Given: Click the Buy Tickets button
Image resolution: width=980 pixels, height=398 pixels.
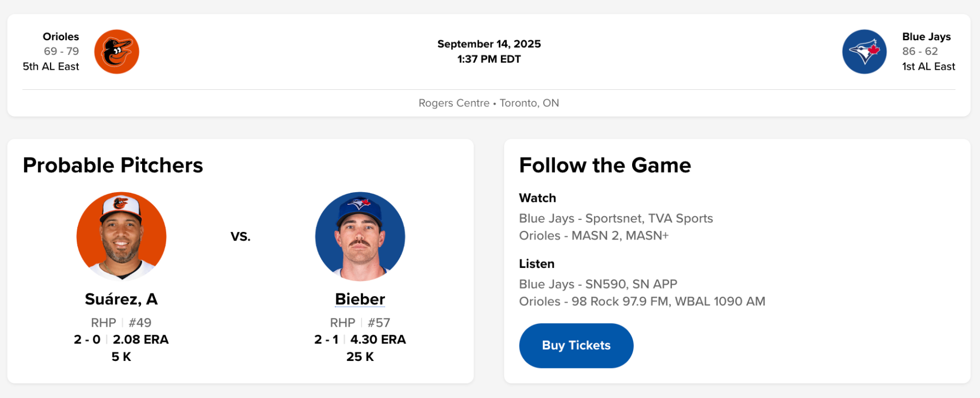Looking at the screenshot, I should coord(576,346).
